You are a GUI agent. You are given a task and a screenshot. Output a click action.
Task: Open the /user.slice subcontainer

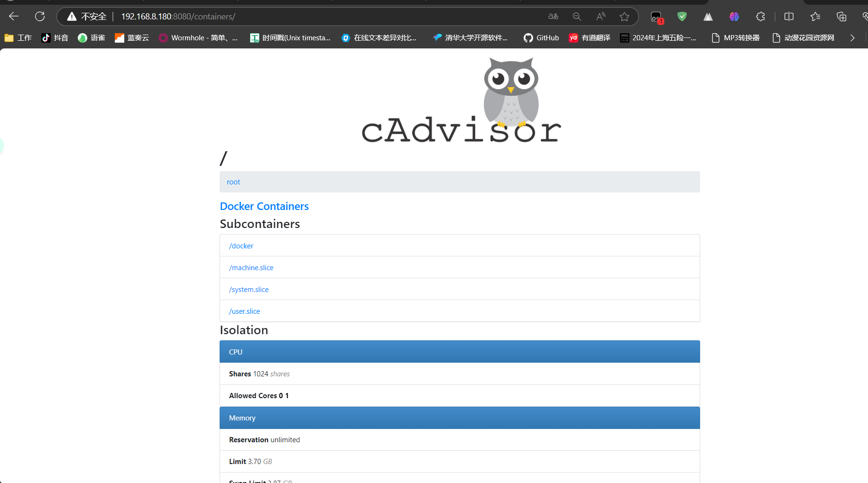click(x=244, y=311)
